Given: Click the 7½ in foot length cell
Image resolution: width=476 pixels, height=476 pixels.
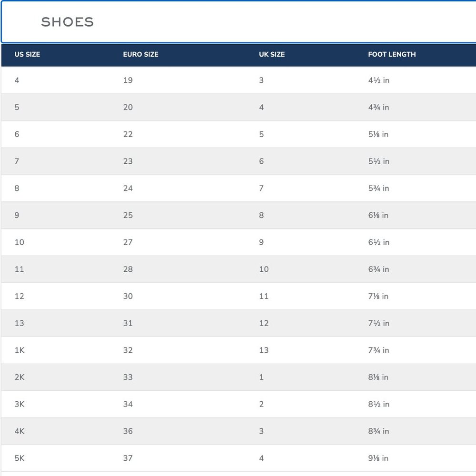Looking at the screenshot, I should 378,323.
